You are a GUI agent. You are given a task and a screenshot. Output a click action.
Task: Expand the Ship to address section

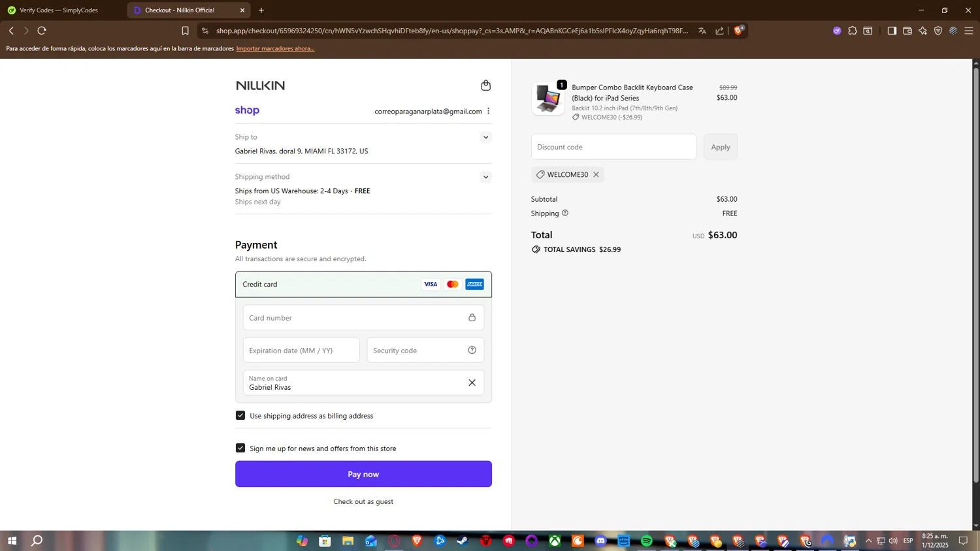pyautogui.click(x=485, y=137)
